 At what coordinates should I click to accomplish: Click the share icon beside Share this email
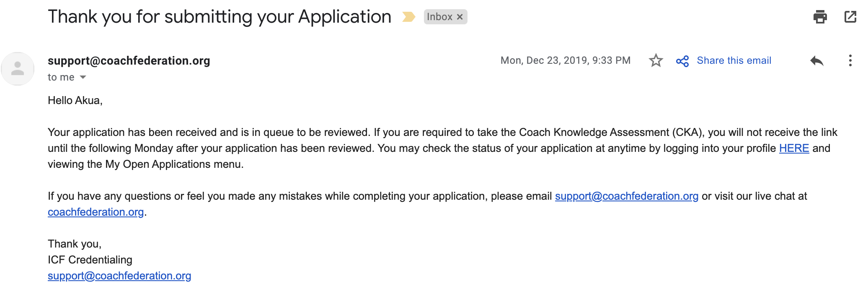coord(682,61)
